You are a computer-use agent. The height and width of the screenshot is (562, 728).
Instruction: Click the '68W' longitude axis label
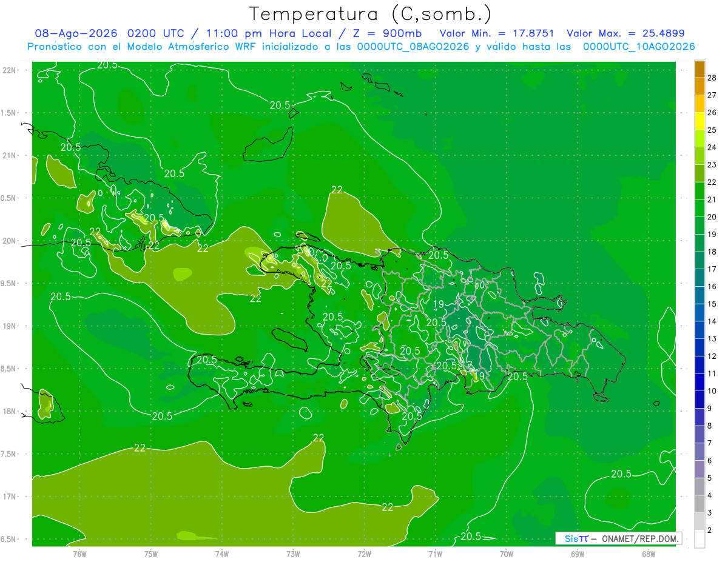pyautogui.click(x=649, y=554)
